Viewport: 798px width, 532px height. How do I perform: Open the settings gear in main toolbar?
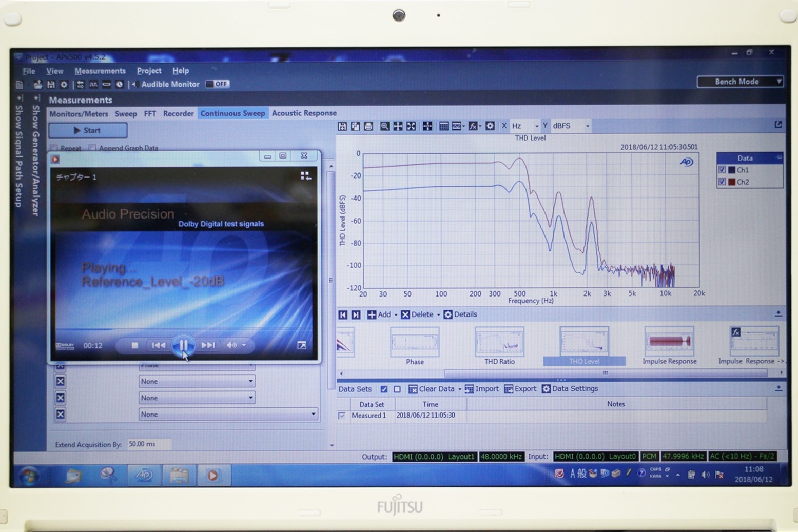click(x=64, y=85)
